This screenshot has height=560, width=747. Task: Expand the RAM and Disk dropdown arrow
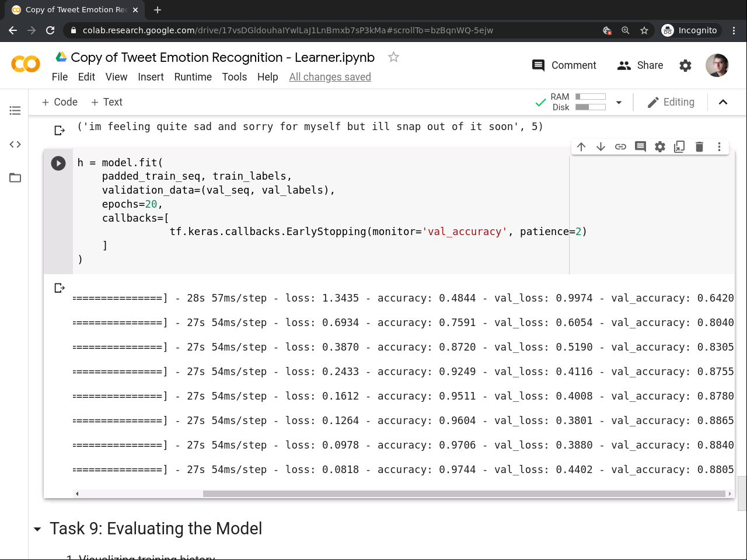[x=619, y=103]
